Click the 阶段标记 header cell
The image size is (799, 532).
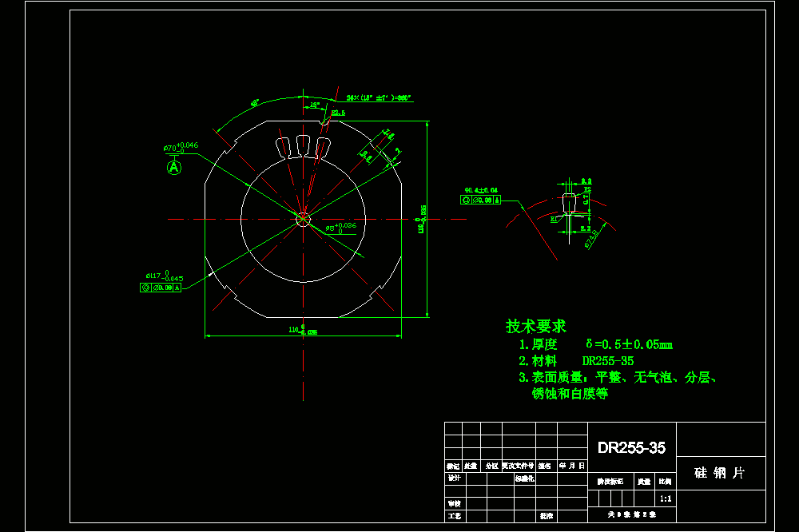[610, 481]
